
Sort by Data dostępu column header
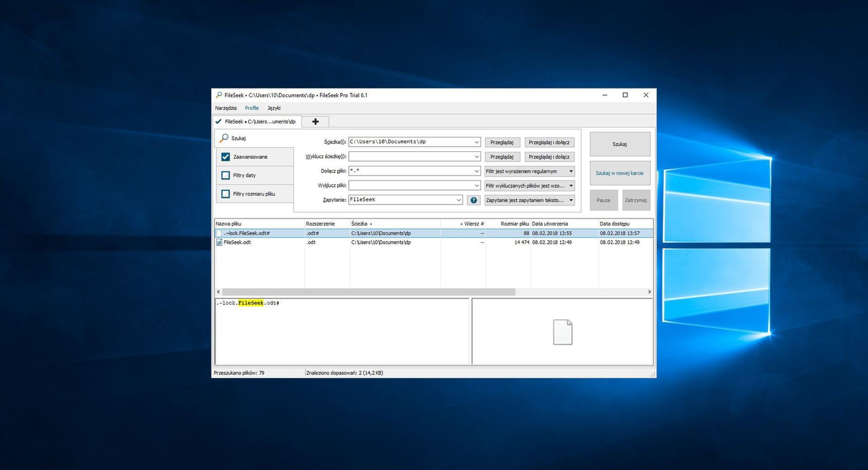pyautogui.click(x=626, y=224)
